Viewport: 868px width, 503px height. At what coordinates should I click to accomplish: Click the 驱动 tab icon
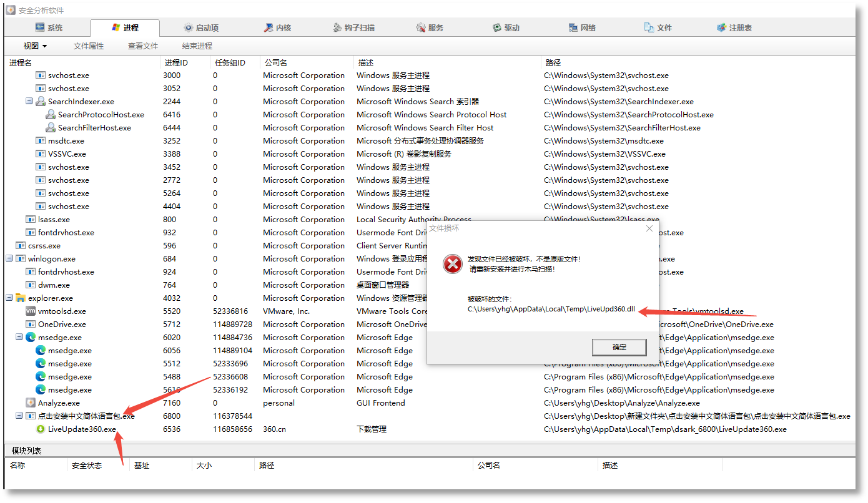click(497, 27)
